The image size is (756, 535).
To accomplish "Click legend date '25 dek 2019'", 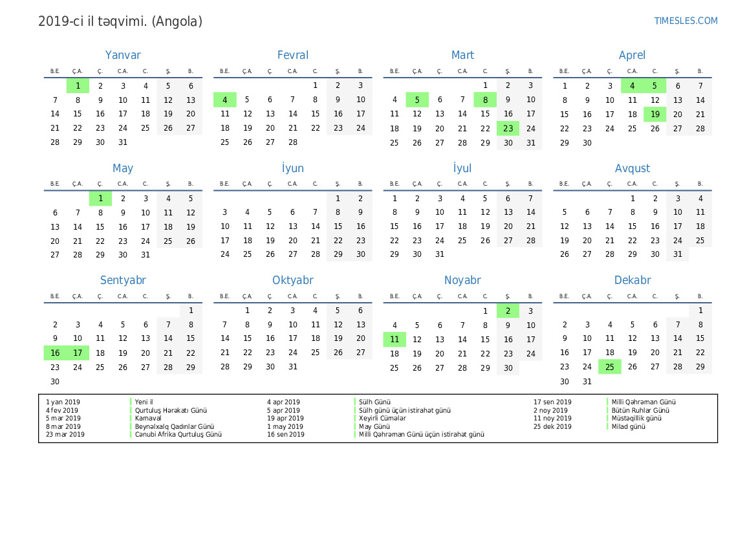I will point(552,426).
